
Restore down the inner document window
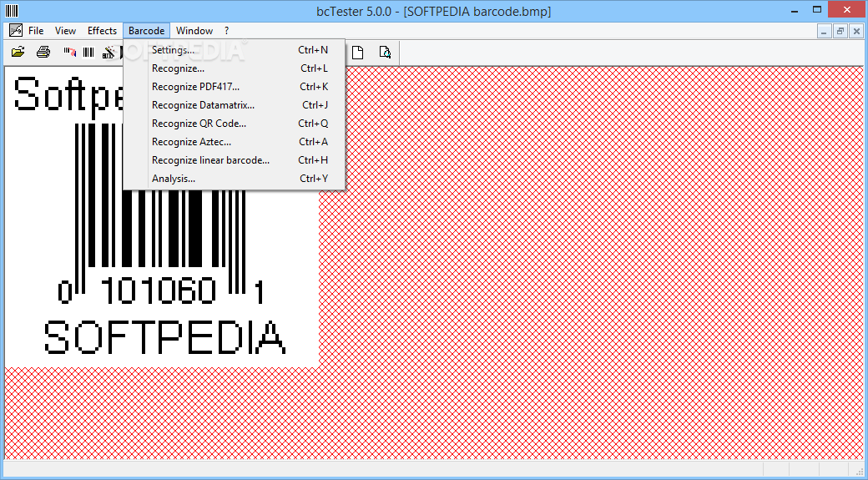pos(840,32)
